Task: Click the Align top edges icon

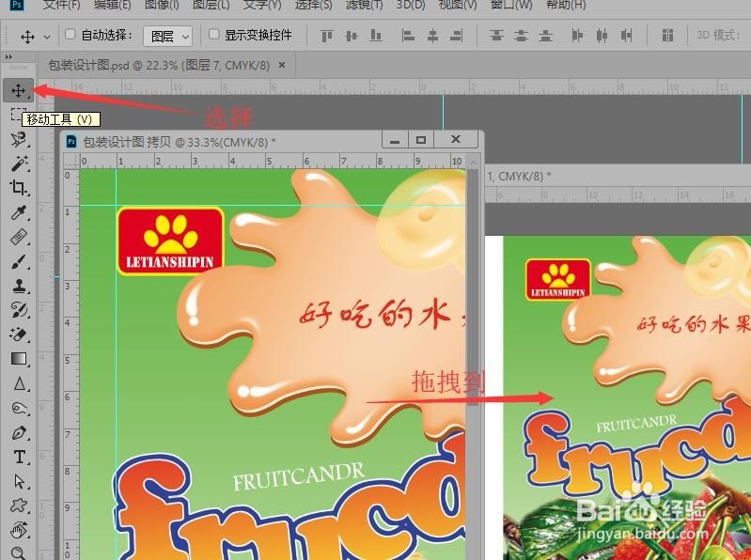Action: (327, 36)
